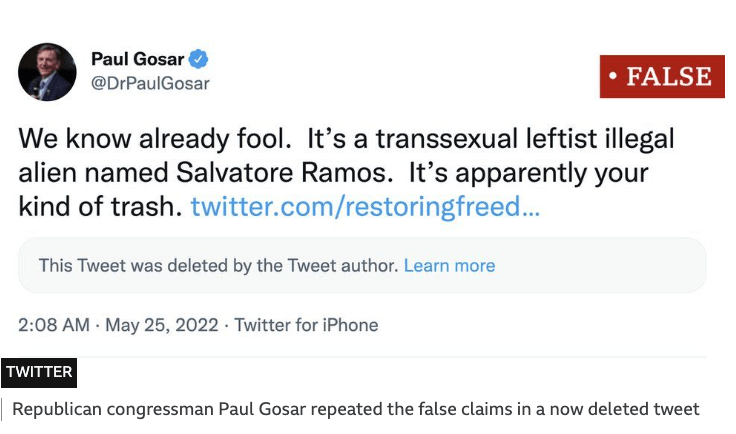This screenshot has width=736, height=434.
Task: Open the twitter.com/restoringfreed… link
Action: click(x=365, y=207)
